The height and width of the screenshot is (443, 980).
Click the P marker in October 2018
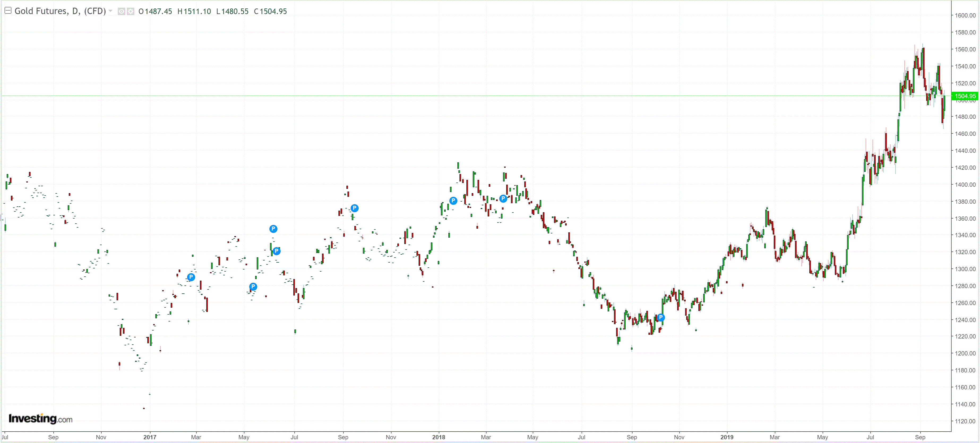click(661, 318)
